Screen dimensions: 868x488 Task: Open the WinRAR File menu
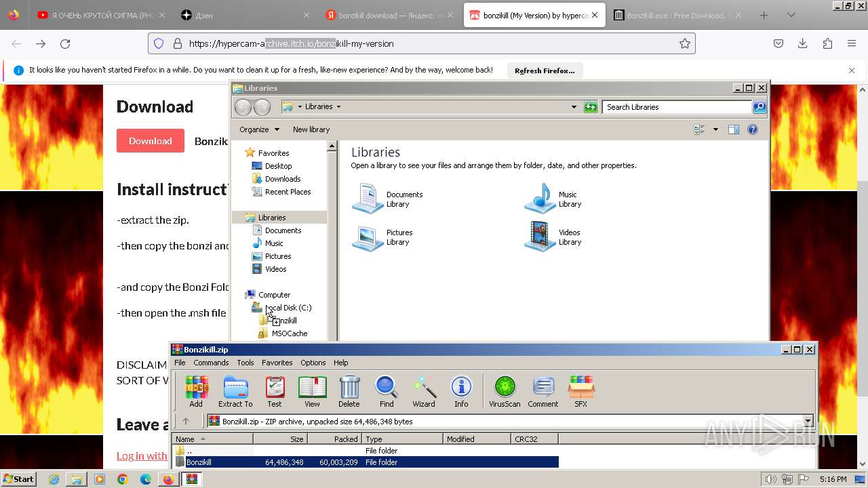(180, 363)
